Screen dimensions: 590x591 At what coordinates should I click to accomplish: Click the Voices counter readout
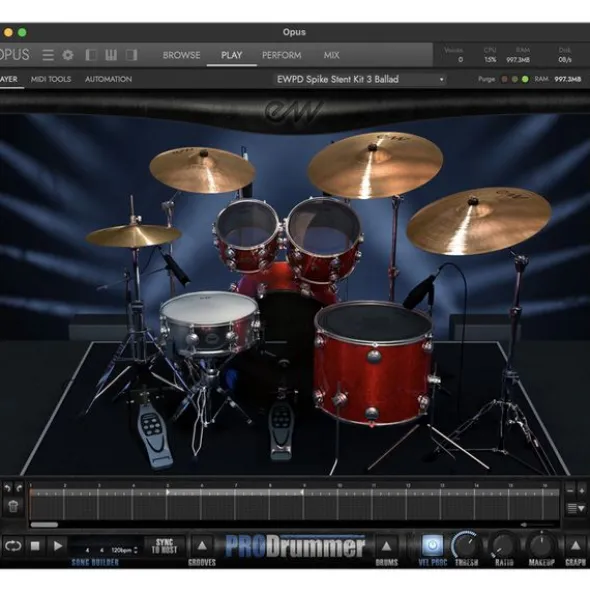click(x=454, y=55)
